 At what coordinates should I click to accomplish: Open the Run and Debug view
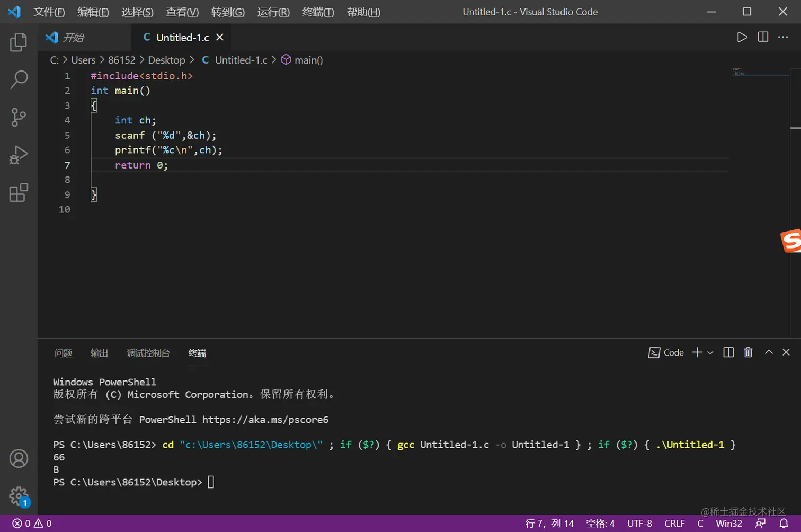[19, 155]
